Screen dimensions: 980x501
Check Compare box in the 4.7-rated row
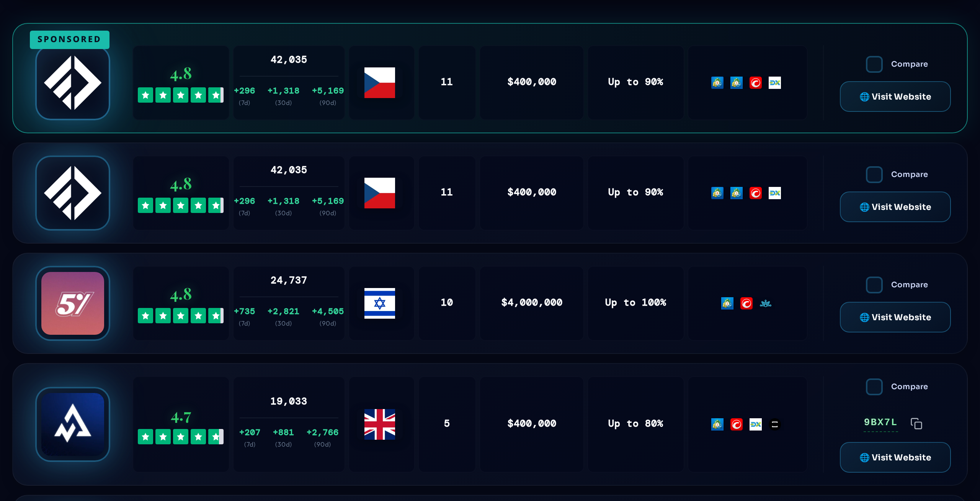pyautogui.click(x=874, y=387)
